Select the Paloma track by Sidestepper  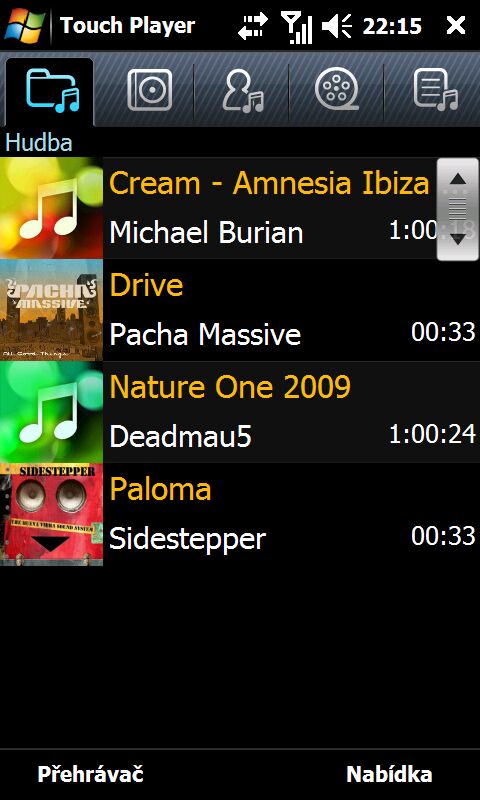(x=240, y=514)
